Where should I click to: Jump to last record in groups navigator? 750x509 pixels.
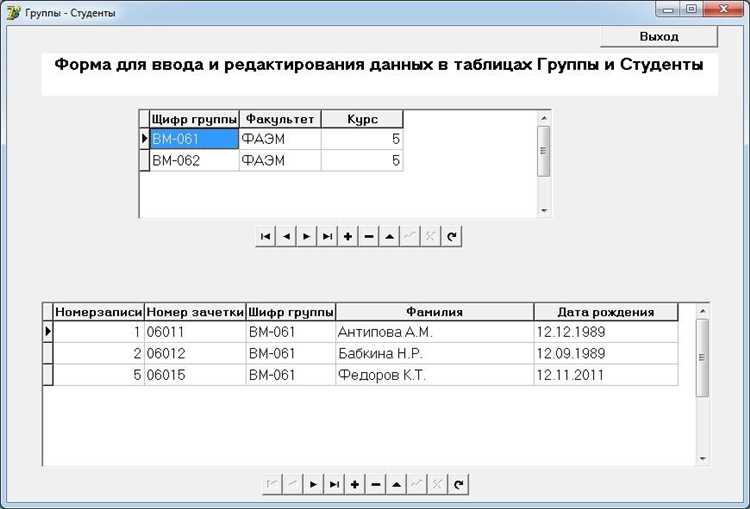point(328,236)
